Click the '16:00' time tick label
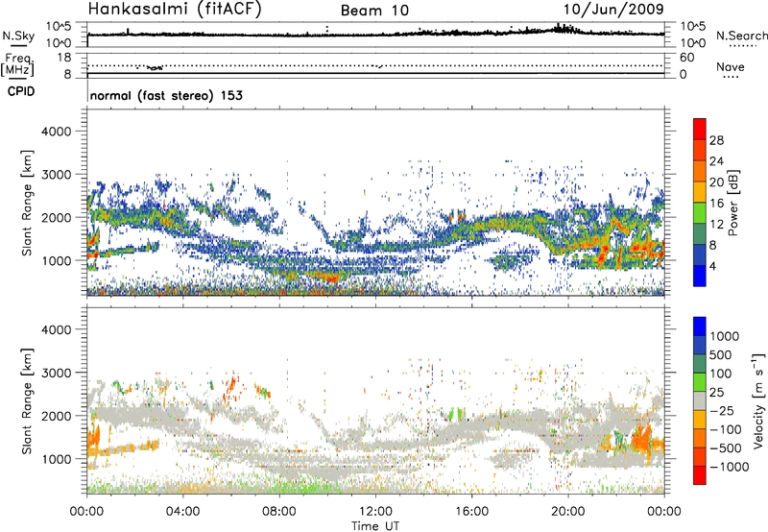The width and height of the screenshot is (768, 532). pos(471,512)
